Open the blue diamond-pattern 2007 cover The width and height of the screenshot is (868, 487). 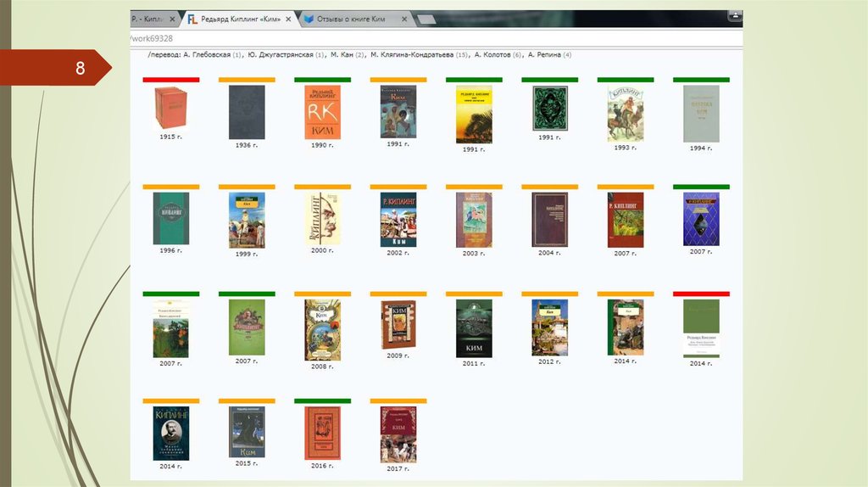pos(701,219)
